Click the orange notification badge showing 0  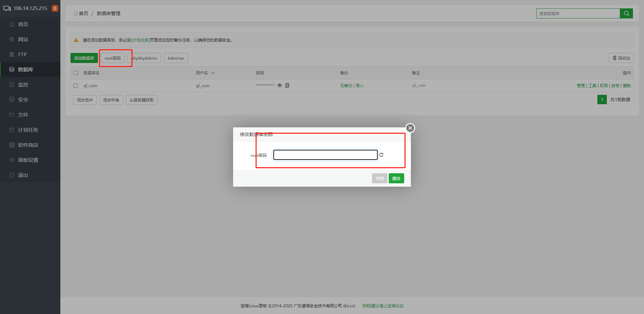click(55, 8)
